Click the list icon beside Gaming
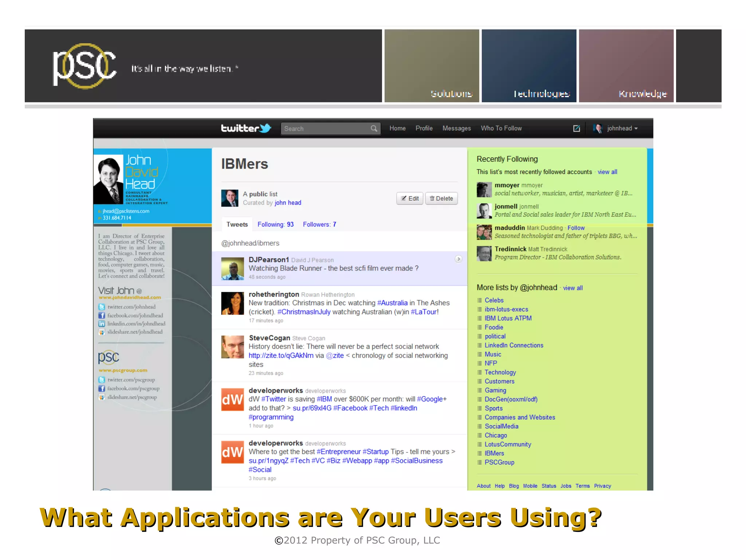Viewport: 746px width, 560px height. click(479, 390)
